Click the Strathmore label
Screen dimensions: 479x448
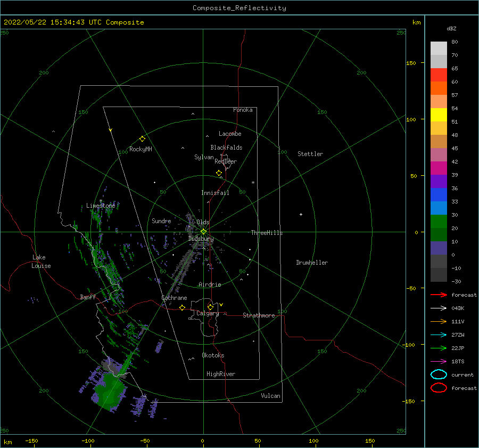[259, 315]
